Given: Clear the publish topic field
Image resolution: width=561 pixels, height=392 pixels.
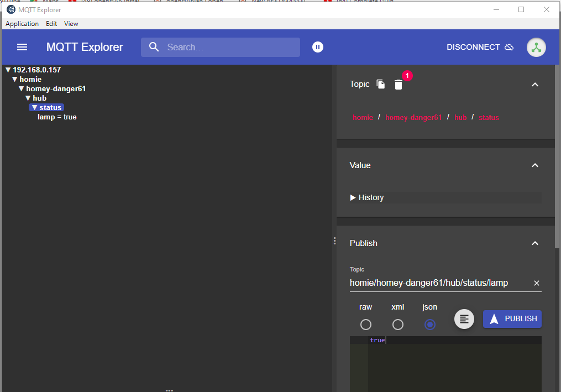Looking at the screenshot, I should 536,283.
